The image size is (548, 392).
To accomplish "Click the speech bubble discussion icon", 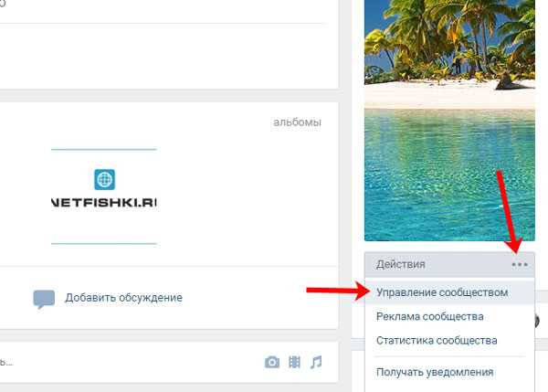I will (44, 299).
